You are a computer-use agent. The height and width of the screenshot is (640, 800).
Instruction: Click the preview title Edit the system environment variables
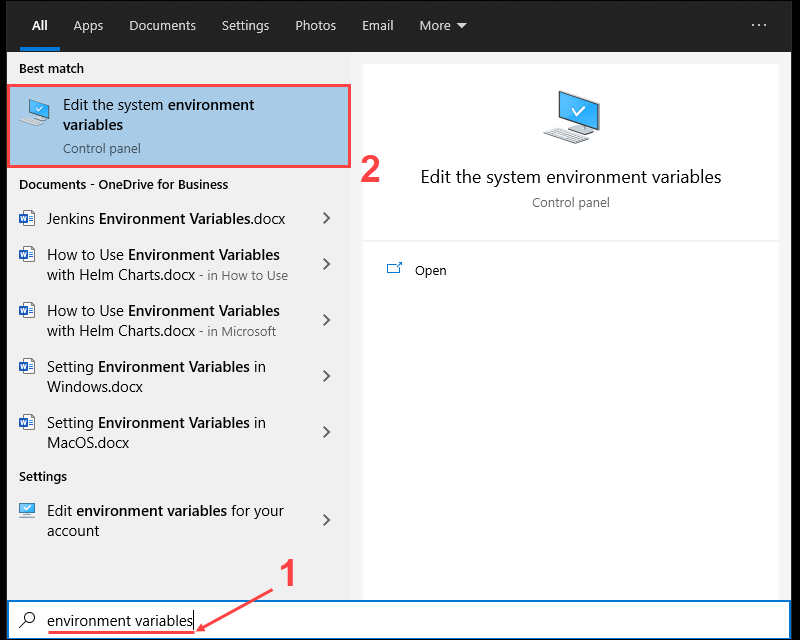570,177
